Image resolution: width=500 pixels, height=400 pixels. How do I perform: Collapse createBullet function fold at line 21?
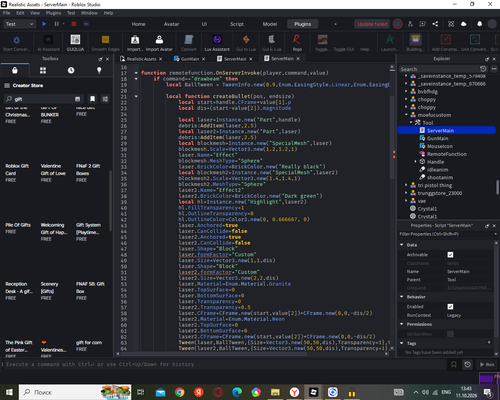136,96
